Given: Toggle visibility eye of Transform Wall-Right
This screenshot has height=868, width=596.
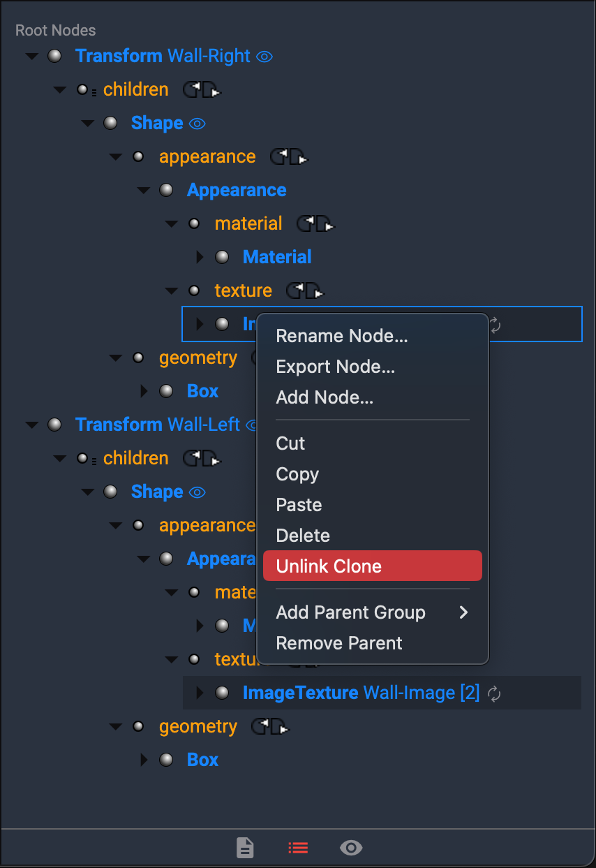Looking at the screenshot, I should (265, 57).
